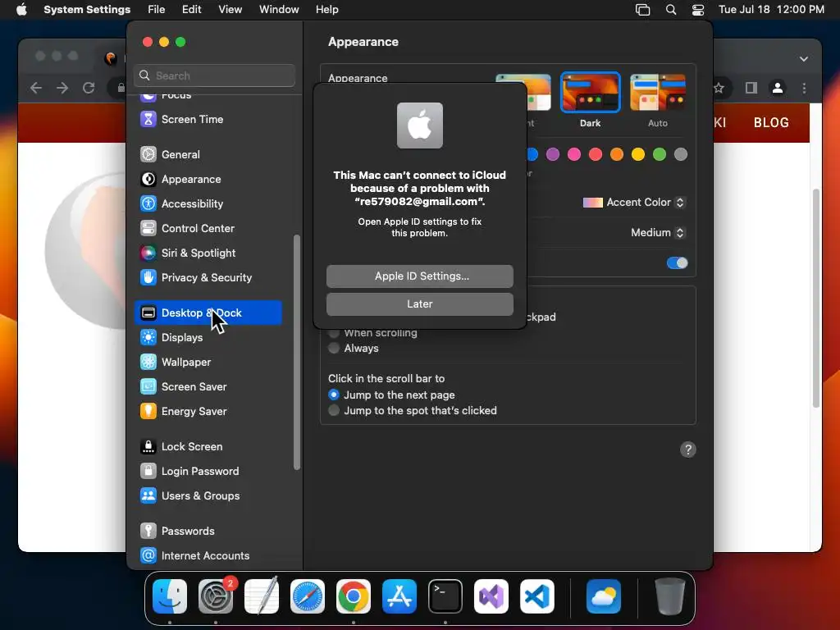The height and width of the screenshot is (630, 840).
Task: Select 'Always' show scroll bars option
Action: click(x=334, y=348)
